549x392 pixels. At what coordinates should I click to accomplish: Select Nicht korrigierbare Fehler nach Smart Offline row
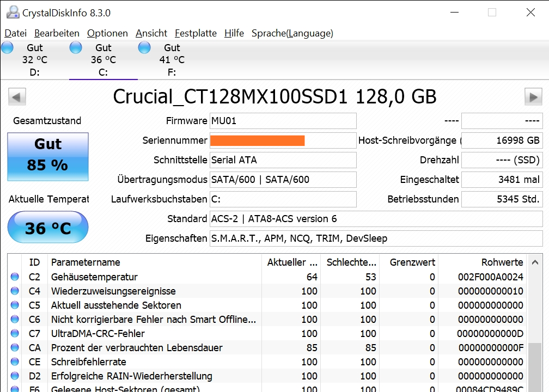coord(267,319)
